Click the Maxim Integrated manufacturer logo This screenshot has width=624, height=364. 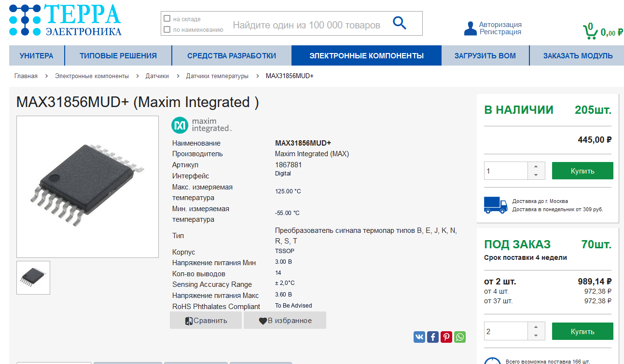coord(202,125)
